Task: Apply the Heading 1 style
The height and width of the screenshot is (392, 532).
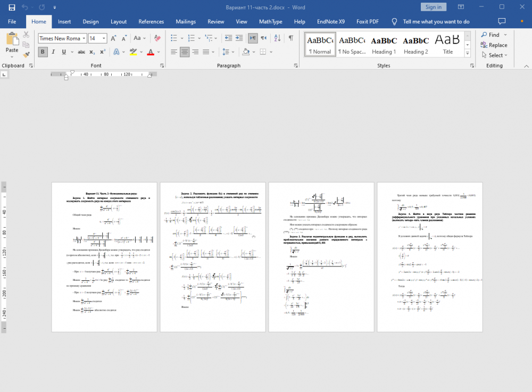Action: 384,44
